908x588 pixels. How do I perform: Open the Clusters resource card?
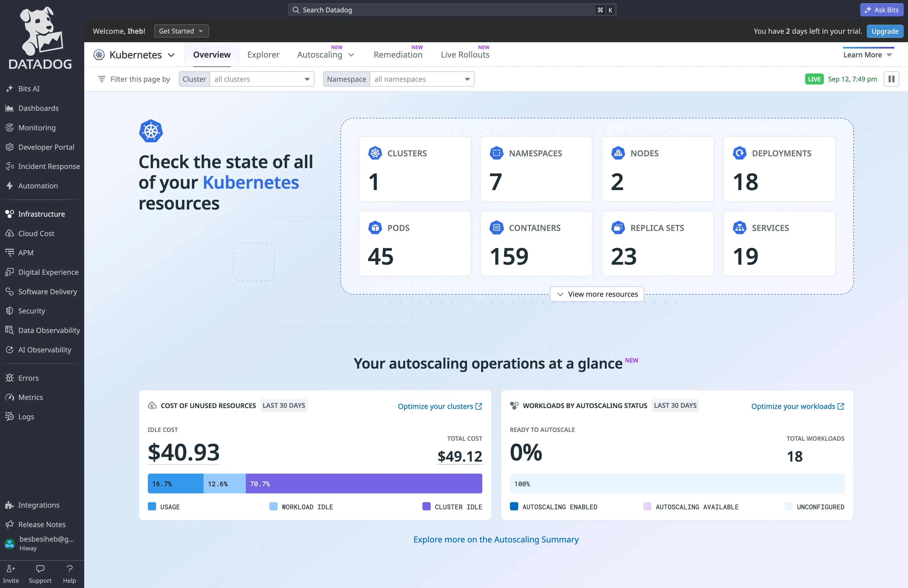pyautogui.click(x=415, y=169)
